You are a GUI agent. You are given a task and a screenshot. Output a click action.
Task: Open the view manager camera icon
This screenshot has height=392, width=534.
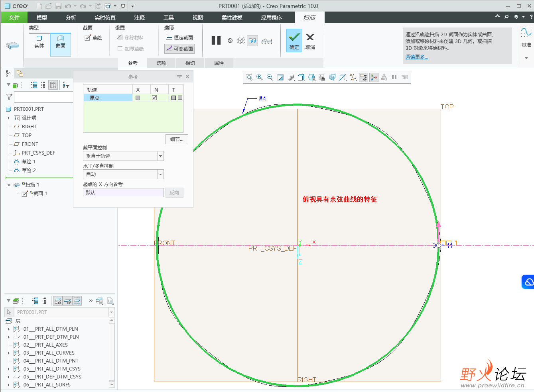point(322,77)
